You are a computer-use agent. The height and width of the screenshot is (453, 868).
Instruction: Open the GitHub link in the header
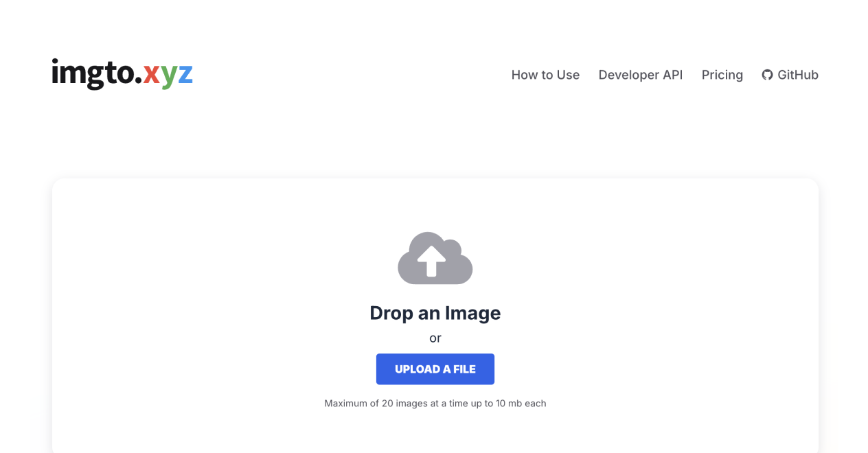coord(790,75)
